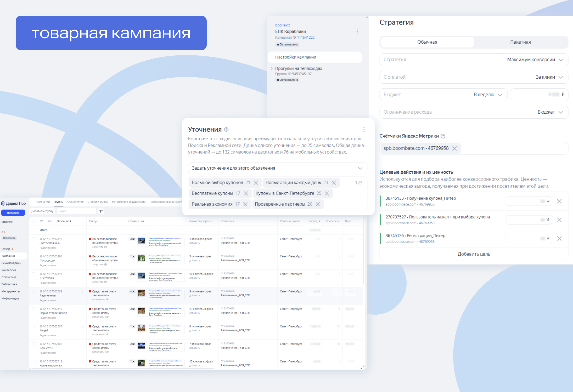Remove the 'Большой выбор купонов' clarification tag

(256, 183)
